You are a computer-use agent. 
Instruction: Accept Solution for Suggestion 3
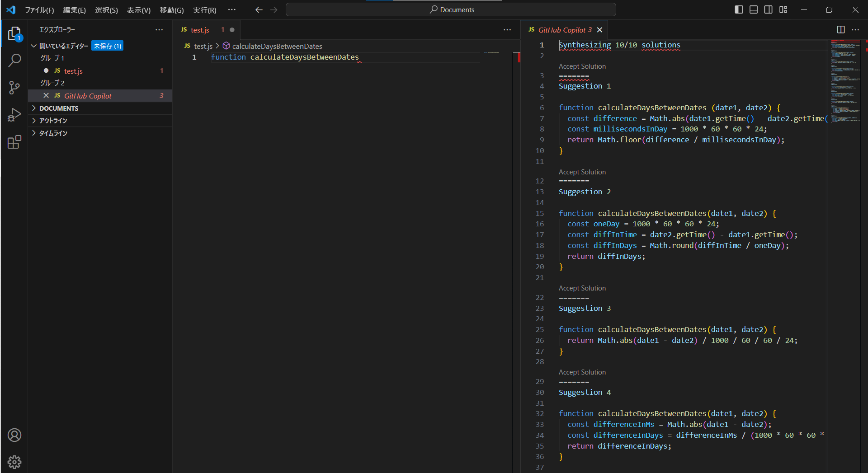pyautogui.click(x=582, y=288)
